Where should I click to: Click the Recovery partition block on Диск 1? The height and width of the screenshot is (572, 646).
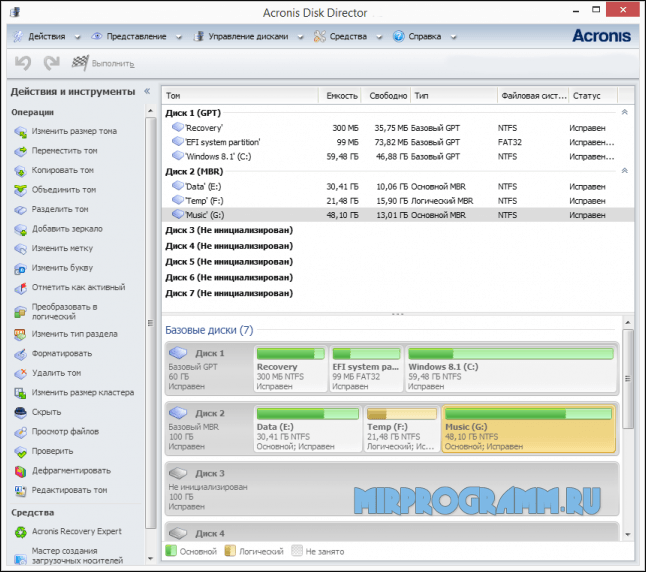(x=290, y=368)
